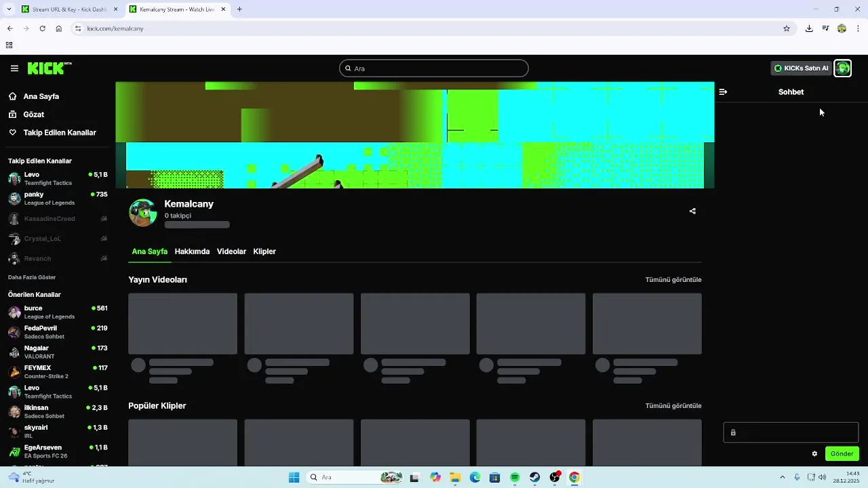This screenshot has height=488, width=868.
Task: Click Tümünü görüntüle for Popüler Klipler
Action: coord(673,406)
